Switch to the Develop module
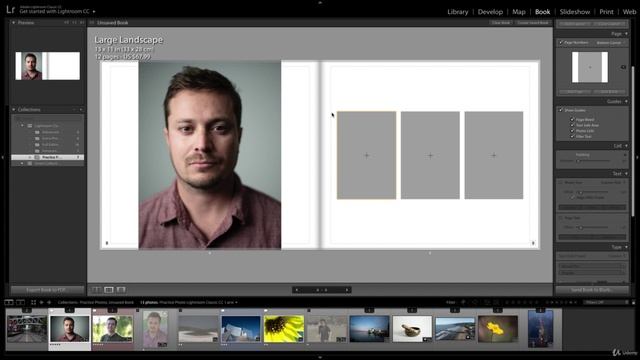 click(490, 12)
